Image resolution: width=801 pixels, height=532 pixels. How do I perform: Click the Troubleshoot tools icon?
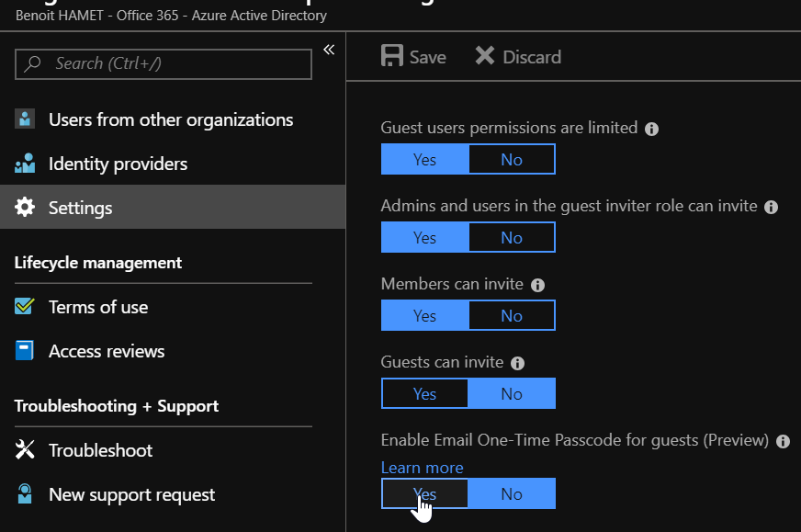click(25, 450)
